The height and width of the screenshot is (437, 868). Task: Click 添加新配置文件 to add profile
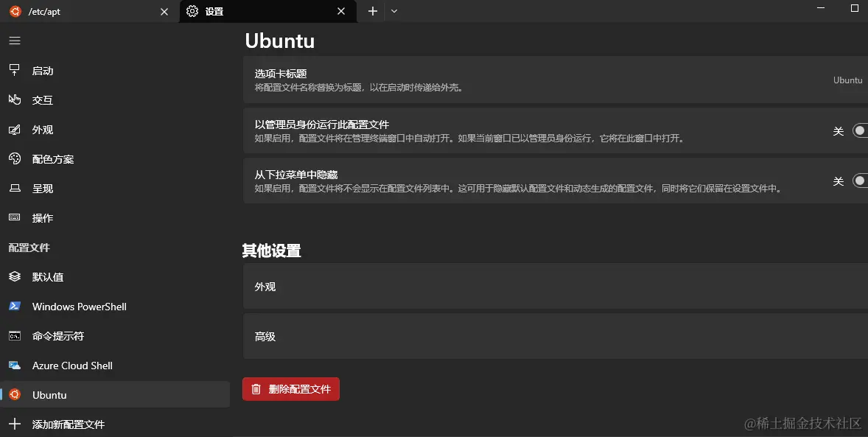(115, 424)
